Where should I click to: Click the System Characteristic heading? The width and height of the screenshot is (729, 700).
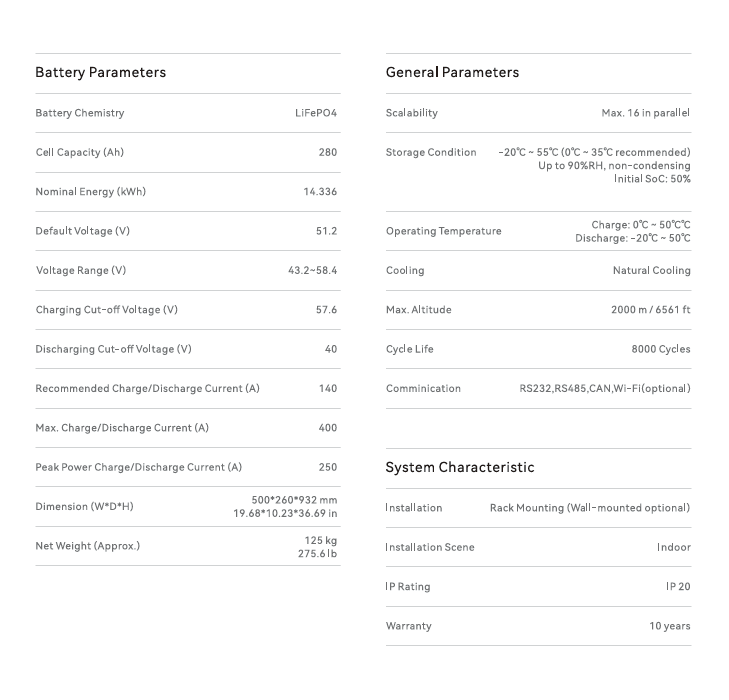(x=460, y=468)
